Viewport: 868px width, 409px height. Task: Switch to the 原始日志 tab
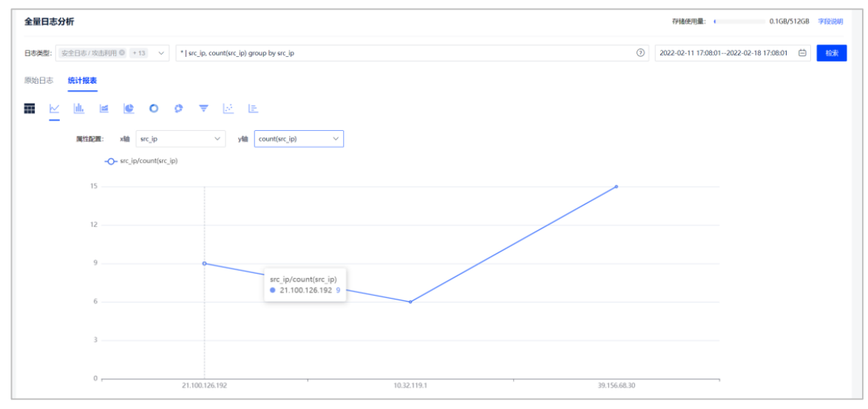[x=38, y=80]
